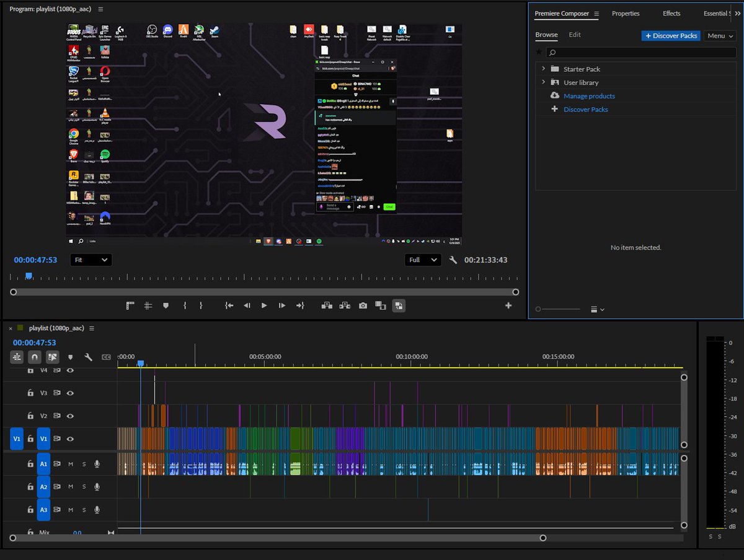Screen dimensions: 744x560
Task: Open the Discover Packs link in list
Action: click(x=586, y=110)
